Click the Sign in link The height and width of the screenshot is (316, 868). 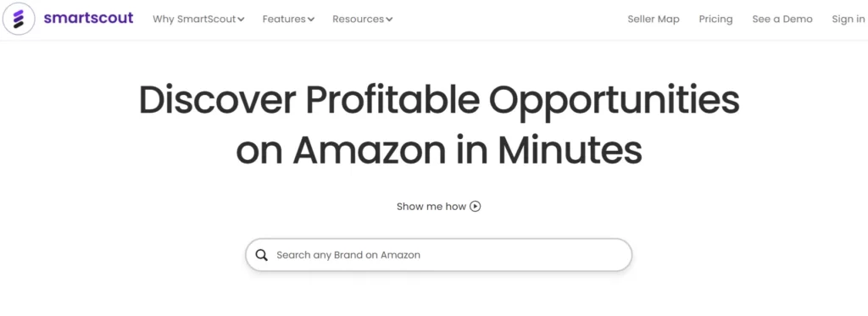point(848,19)
